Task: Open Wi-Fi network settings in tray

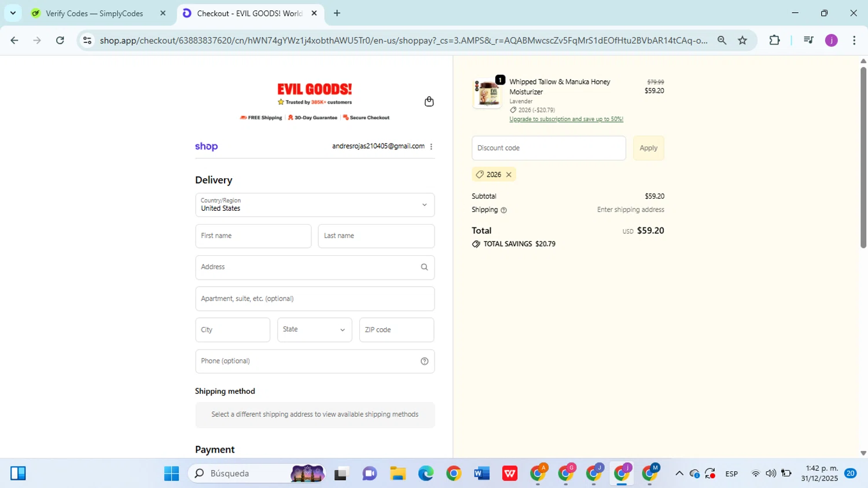Action: (755, 474)
